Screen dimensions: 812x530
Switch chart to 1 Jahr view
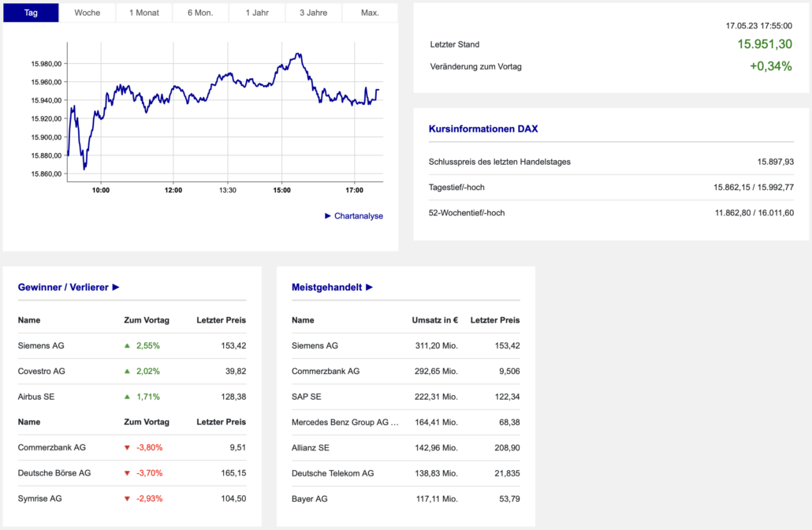point(257,13)
